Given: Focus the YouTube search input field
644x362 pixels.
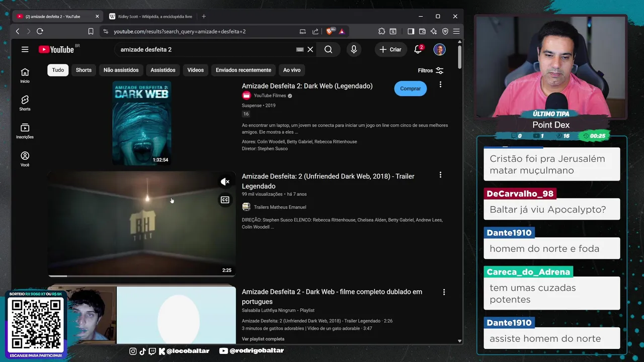Looking at the screenshot, I should point(206,49).
